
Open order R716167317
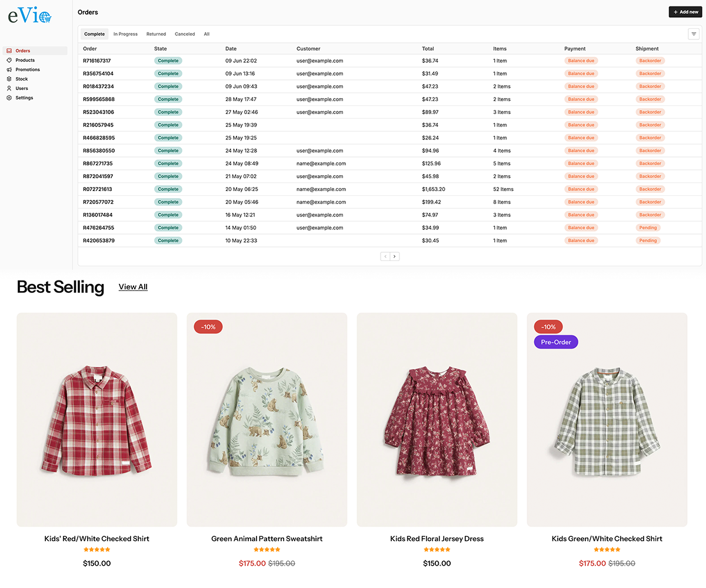click(97, 61)
